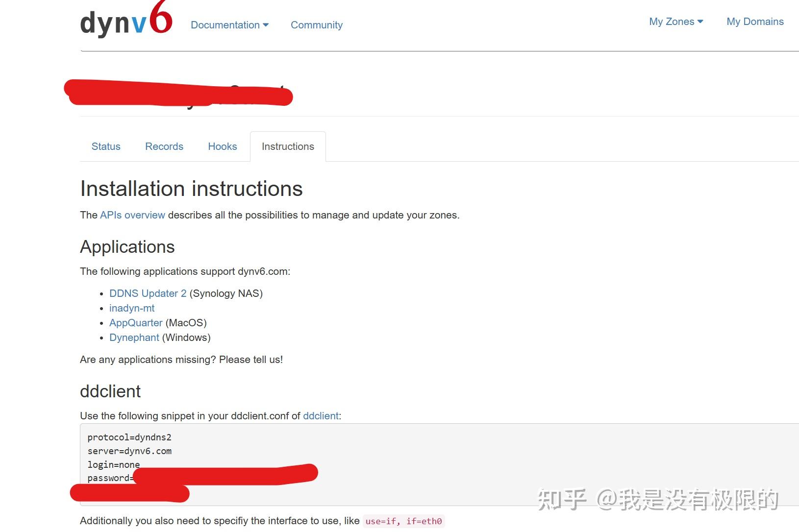The image size is (799, 532).
Task: Navigate to My Domains
Action: point(755,22)
